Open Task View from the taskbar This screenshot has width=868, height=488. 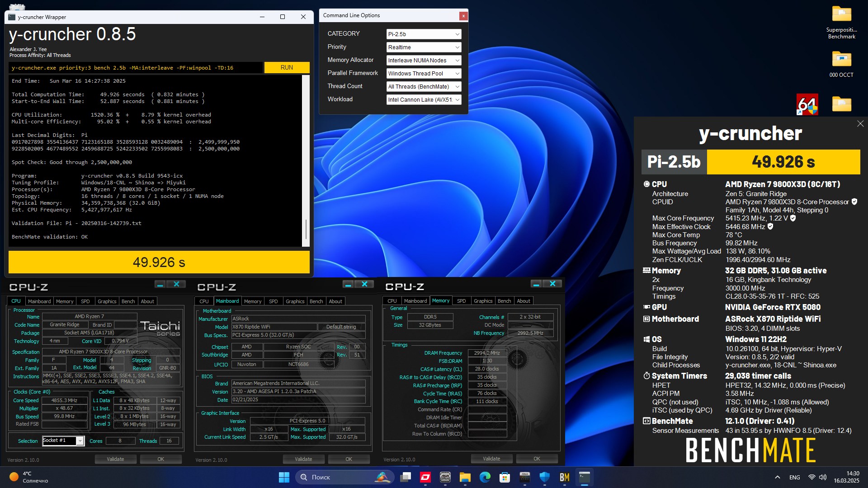coord(406,477)
